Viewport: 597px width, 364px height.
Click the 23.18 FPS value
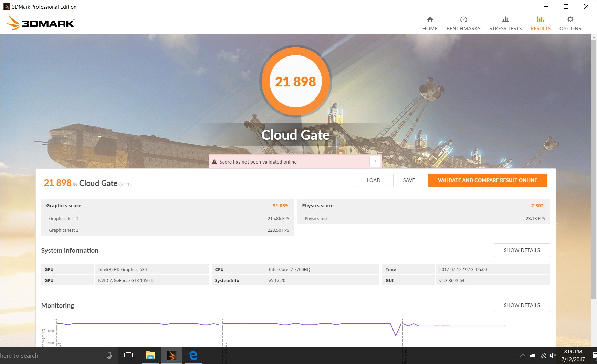click(535, 219)
